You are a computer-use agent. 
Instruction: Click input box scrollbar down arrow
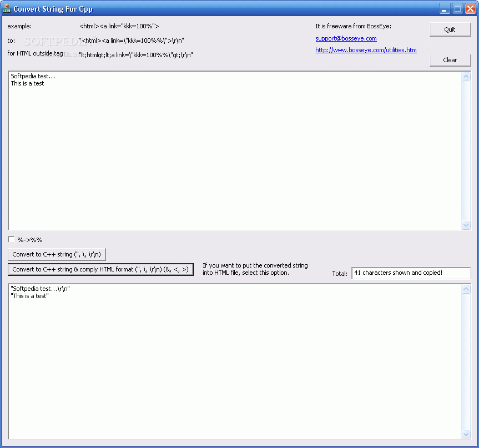pyautogui.click(x=466, y=225)
